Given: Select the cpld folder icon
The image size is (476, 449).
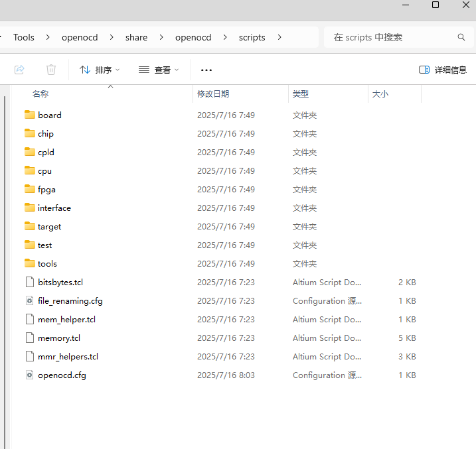Looking at the screenshot, I should (x=30, y=152).
